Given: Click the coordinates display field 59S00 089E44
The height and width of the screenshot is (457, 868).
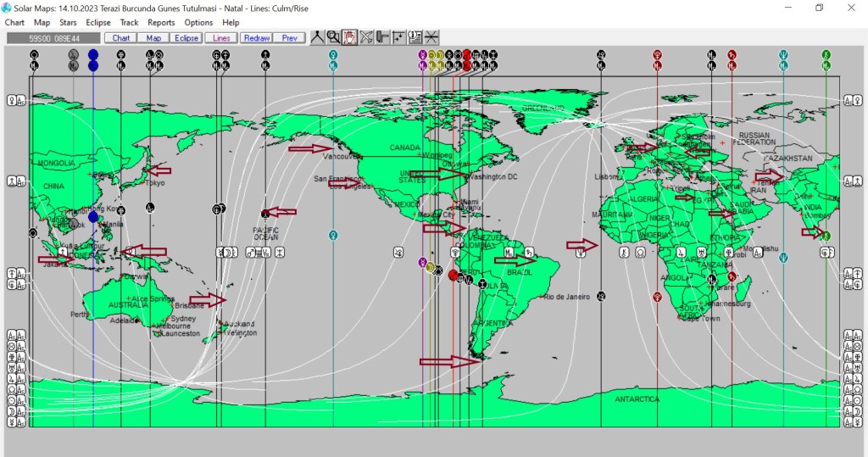Looking at the screenshot, I should 53,38.
